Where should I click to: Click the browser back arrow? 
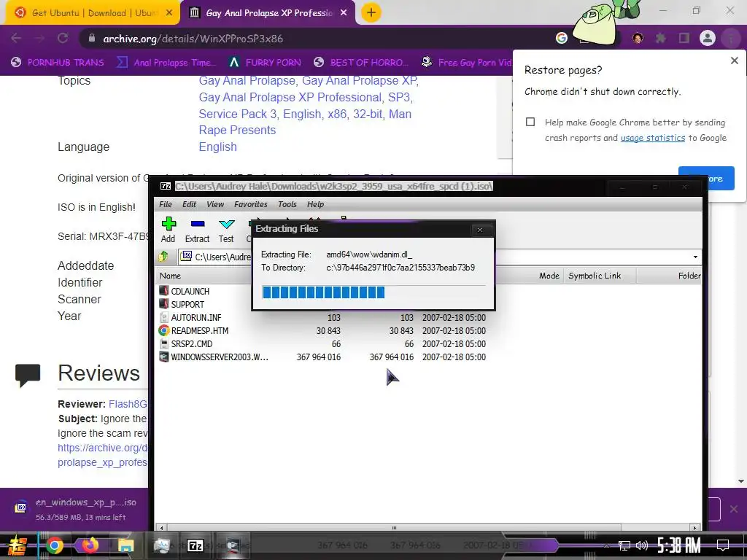(x=16, y=38)
